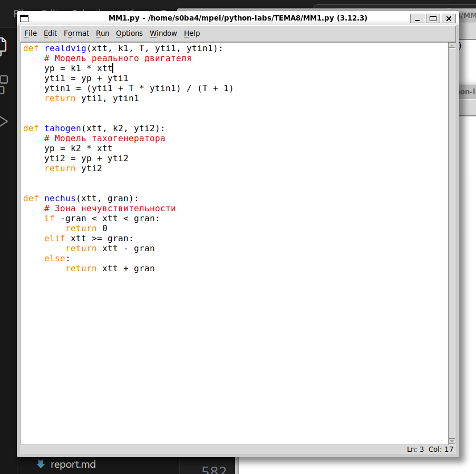Viewport: 476px width, 474px height.
Task: Open VS Code Run and Debug icon
Action: coord(3,122)
